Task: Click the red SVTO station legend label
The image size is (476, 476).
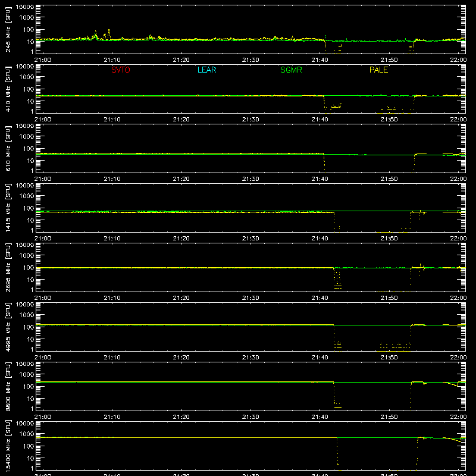Action: [x=121, y=70]
